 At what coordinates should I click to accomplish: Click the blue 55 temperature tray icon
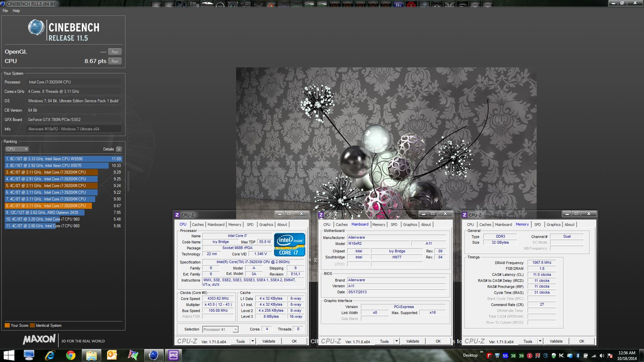(x=505, y=356)
